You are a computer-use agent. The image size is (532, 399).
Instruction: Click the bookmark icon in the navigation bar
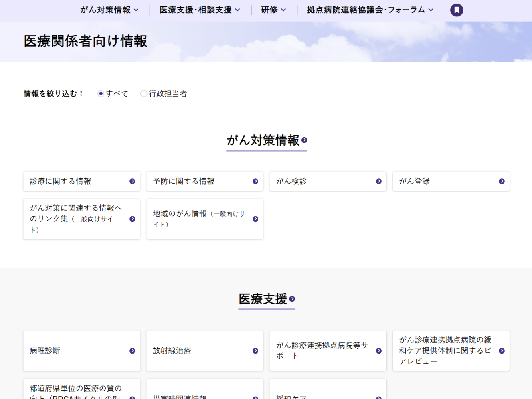click(x=457, y=10)
